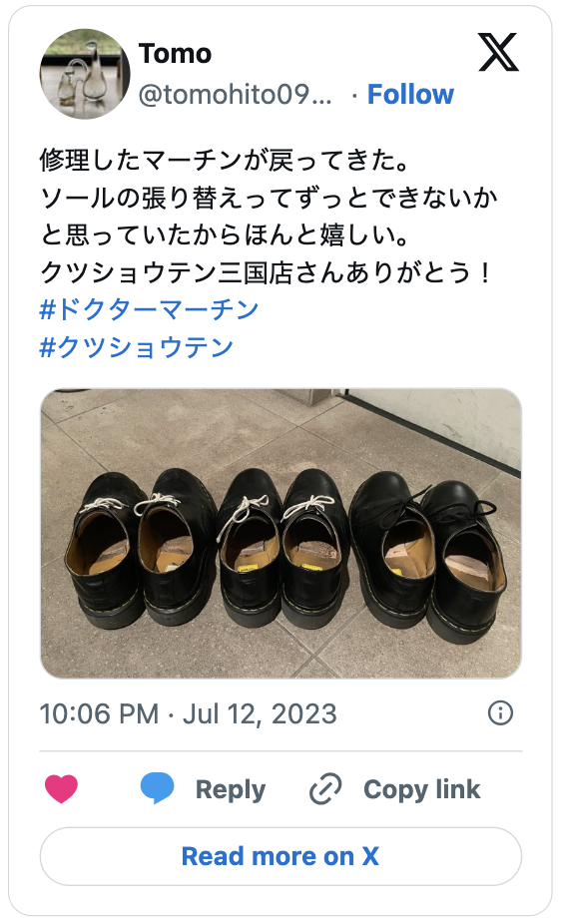Click the Read more on X button

[281, 856]
